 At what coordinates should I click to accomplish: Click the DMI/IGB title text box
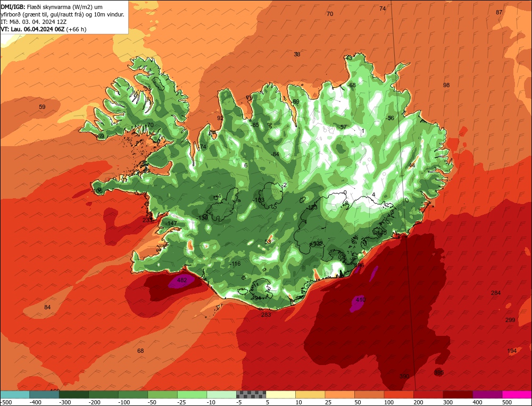click(x=64, y=17)
